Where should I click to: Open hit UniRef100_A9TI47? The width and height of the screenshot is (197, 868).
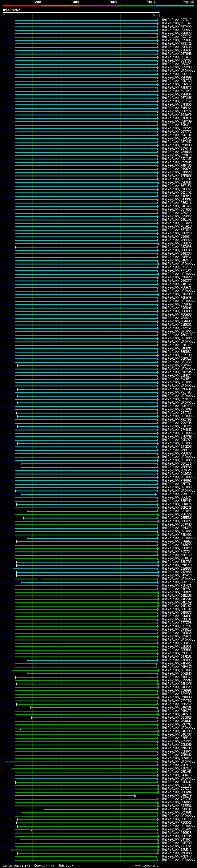pos(176,23)
